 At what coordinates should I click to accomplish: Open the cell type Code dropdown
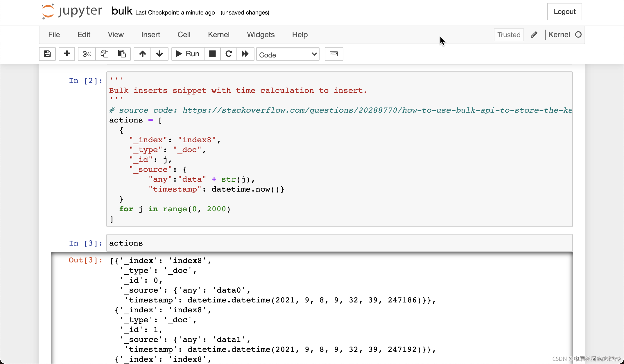[x=288, y=55]
